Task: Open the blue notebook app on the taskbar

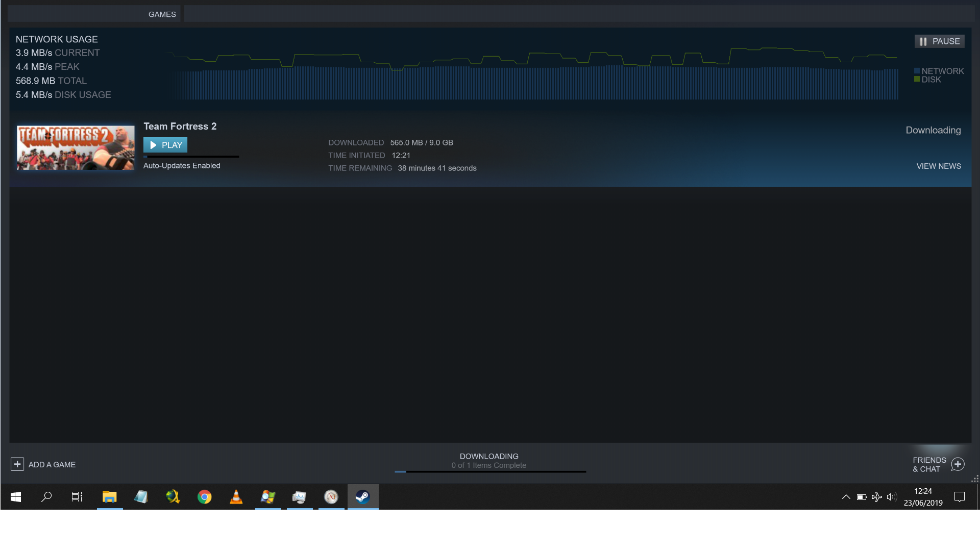Action: (141, 497)
